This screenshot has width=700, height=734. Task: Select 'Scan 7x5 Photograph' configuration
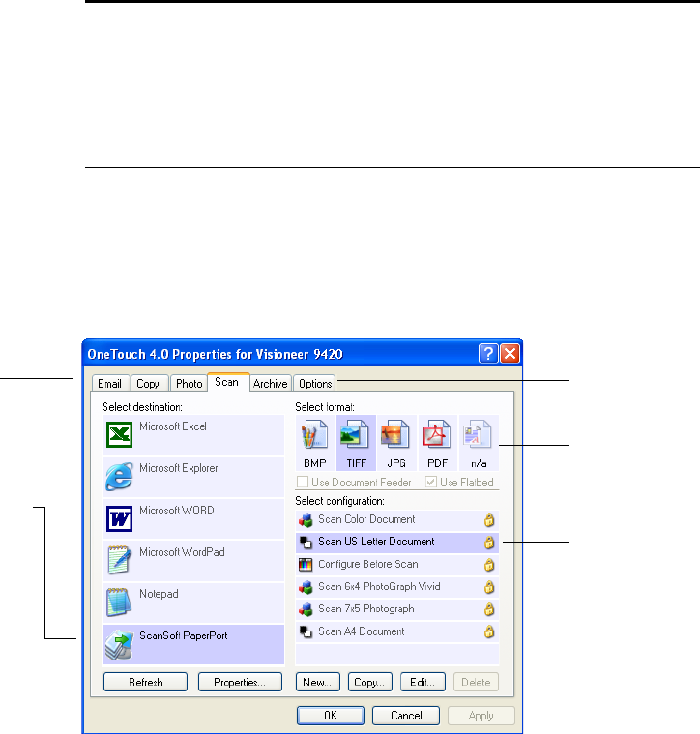396,609
